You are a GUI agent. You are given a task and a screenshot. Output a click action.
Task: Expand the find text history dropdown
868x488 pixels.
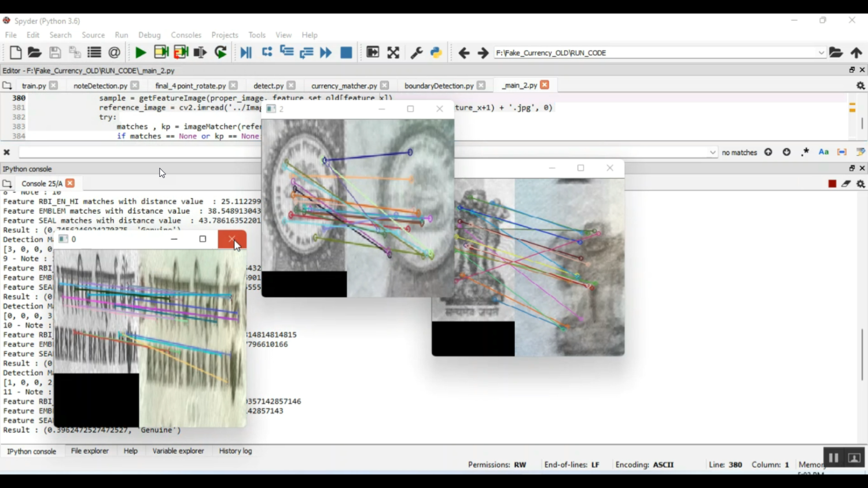coord(712,153)
